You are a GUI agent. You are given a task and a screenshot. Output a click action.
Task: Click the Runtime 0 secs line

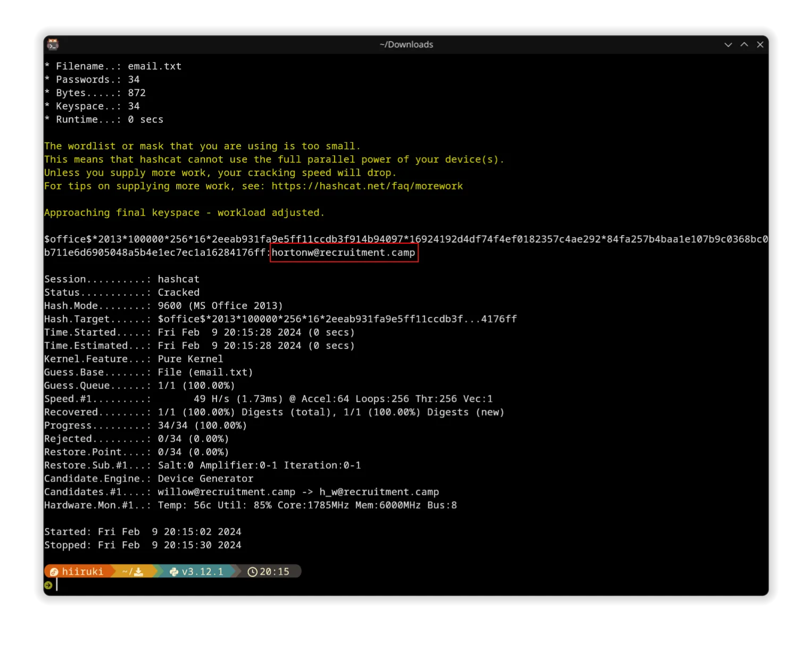pos(104,120)
